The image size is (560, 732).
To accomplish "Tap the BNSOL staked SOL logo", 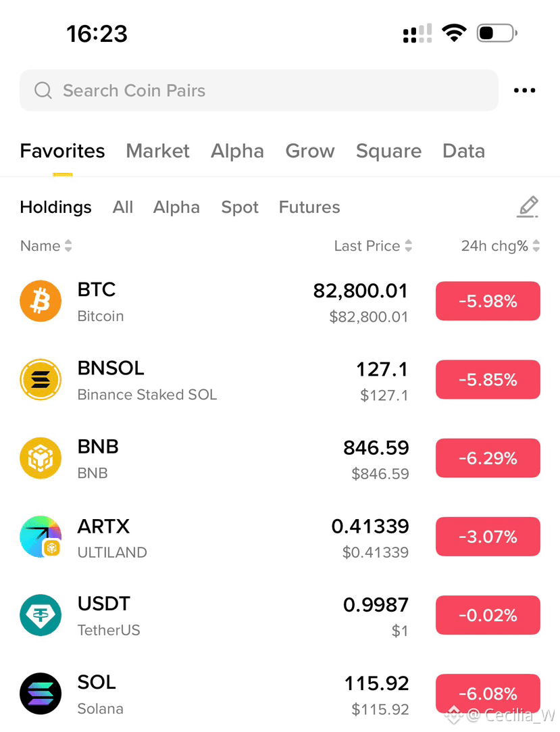I will (41, 380).
